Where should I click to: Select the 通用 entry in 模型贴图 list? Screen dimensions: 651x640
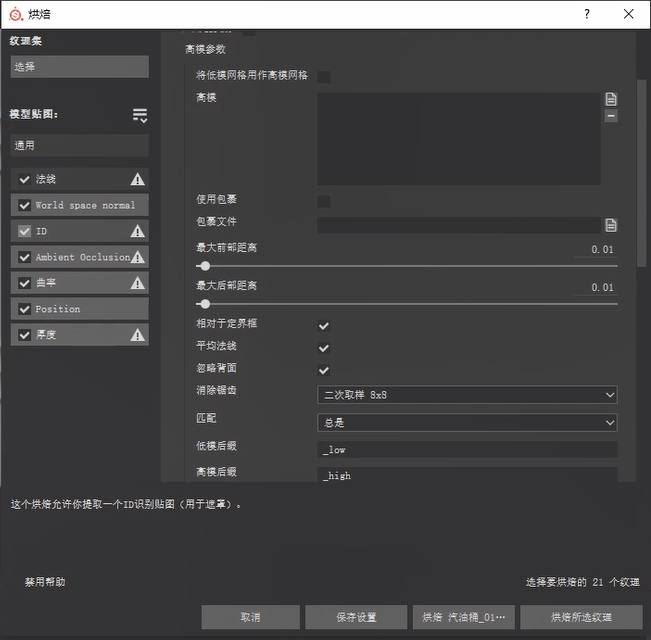(80, 146)
